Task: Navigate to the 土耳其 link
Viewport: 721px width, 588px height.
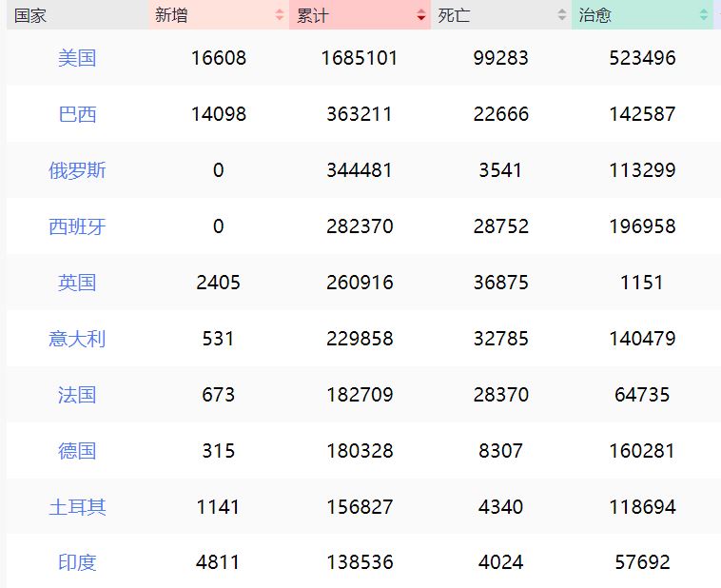Action: coord(77,507)
